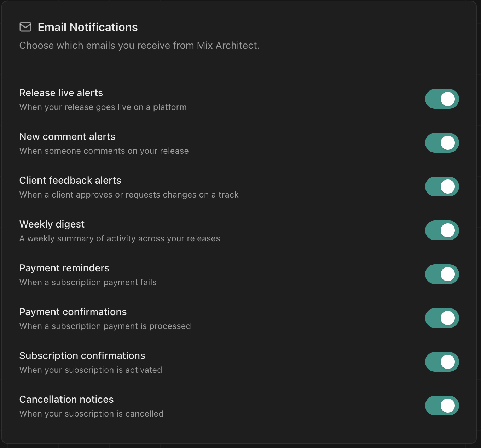Select the Mix Architect description text
Viewport: 481px width, 448px height.
click(x=139, y=45)
